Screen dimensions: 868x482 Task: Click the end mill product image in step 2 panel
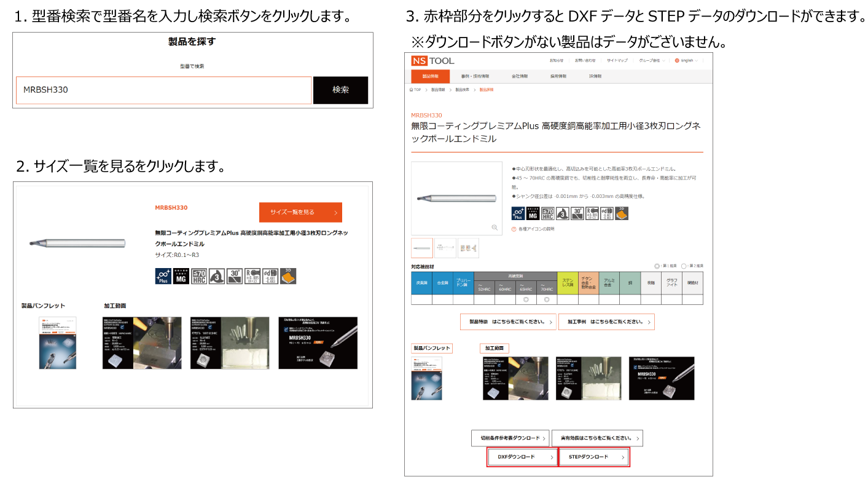pyautogui.click(x=77, y=243)
